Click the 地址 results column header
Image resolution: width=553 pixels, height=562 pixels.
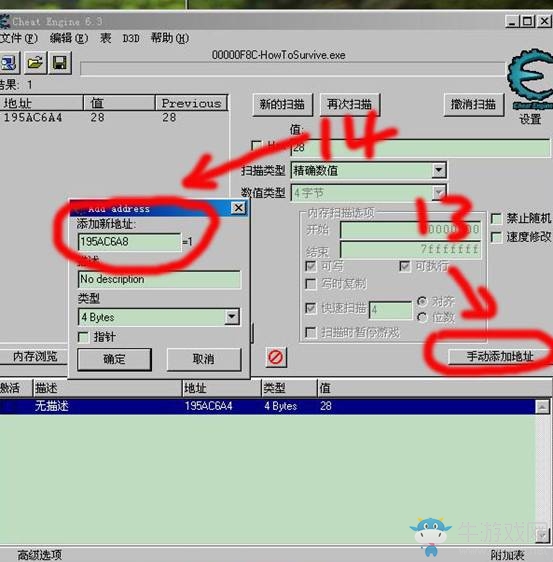(41, 103)
